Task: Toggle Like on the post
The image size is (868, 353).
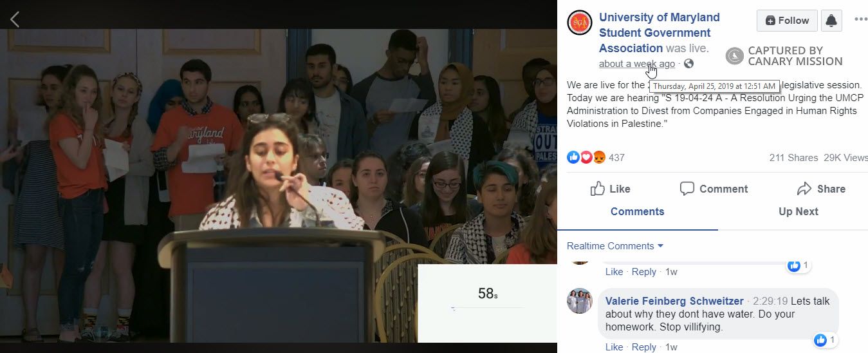Action: pos(610,189)
